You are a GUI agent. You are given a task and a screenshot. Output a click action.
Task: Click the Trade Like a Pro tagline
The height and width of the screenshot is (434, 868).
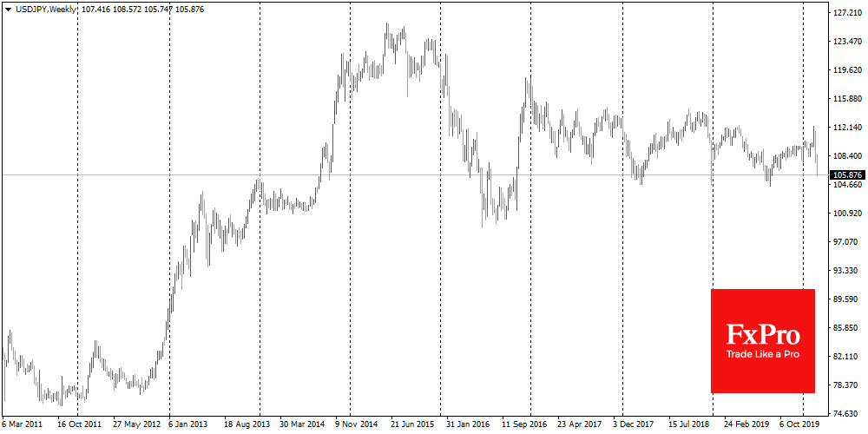point(763,355)
